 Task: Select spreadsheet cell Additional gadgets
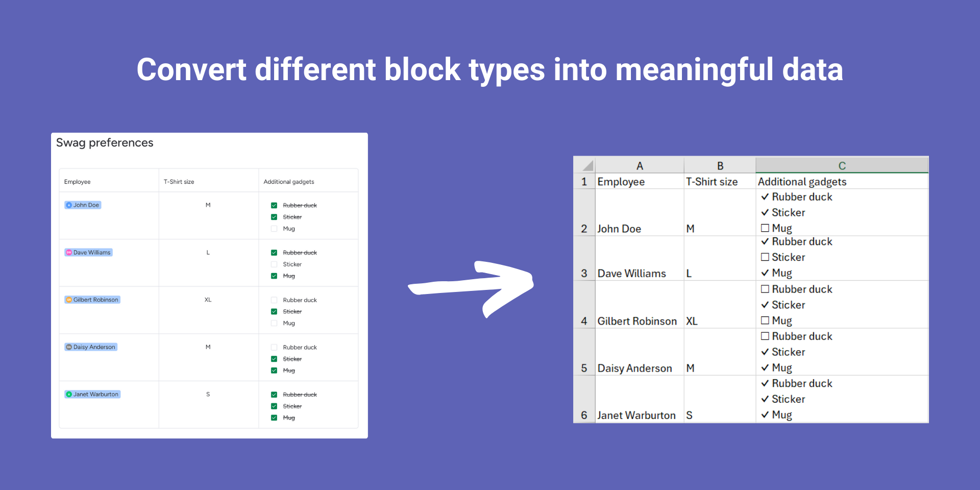(842, 181)
